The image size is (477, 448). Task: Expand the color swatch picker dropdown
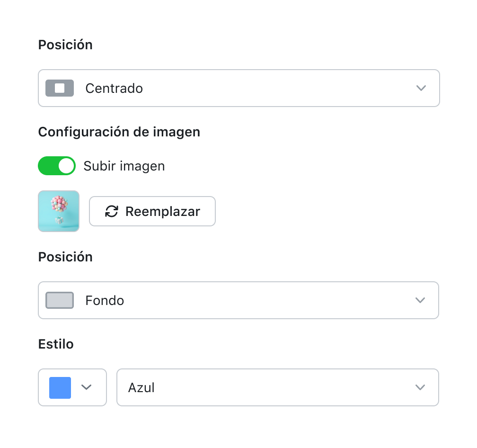click(x=72, y=387)
